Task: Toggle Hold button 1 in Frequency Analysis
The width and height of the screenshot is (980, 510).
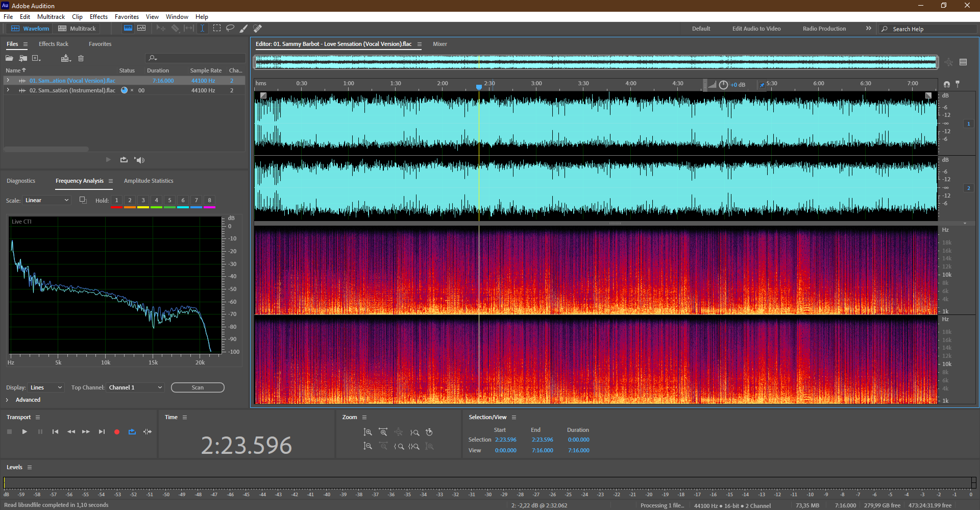Action: [x=117, y=200]
